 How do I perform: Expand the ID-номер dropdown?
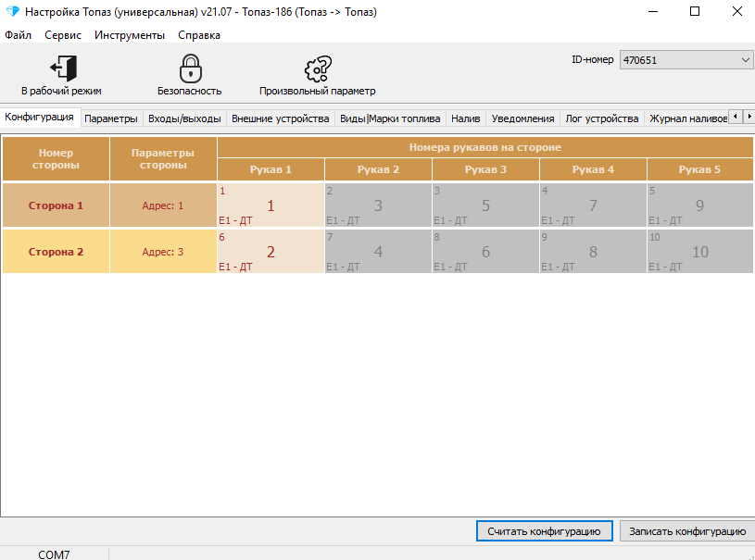coord(745,60)
